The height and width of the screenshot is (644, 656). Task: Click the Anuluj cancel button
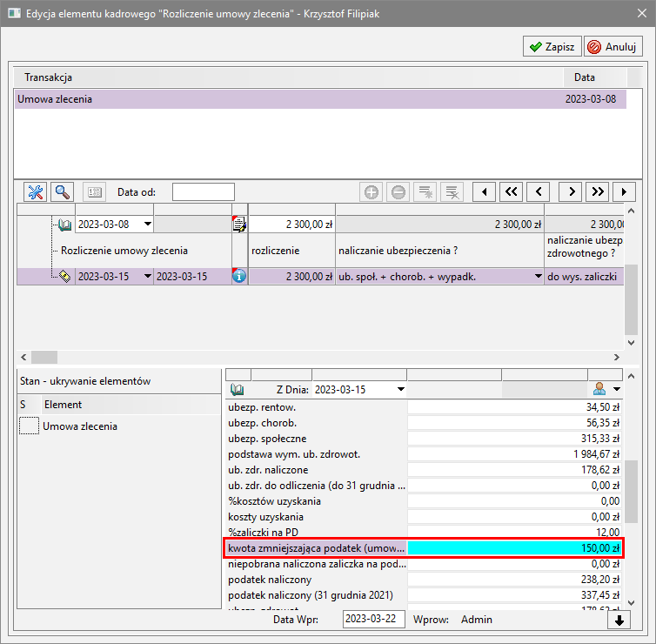pos(612,46)
